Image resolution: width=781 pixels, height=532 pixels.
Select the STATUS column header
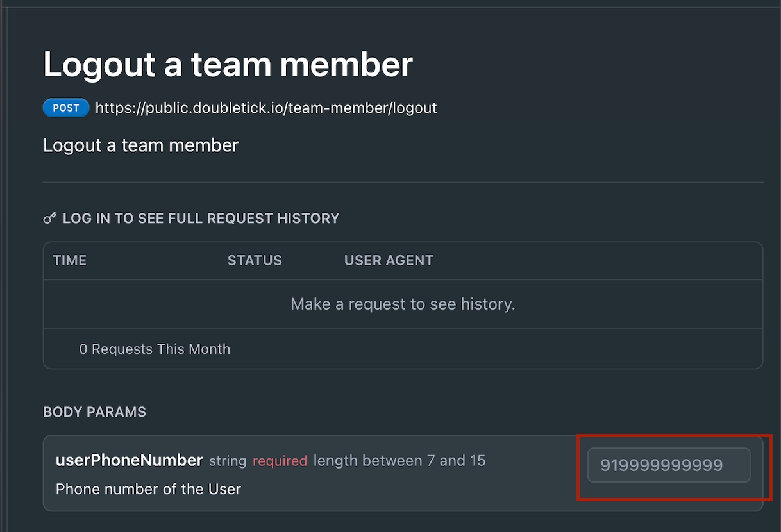click(x=255, y=260)
